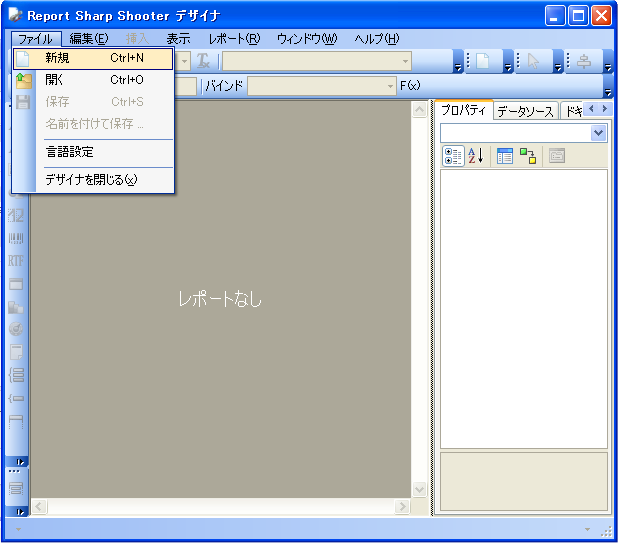Viewport: 618px width, 543px height.
Task: Switch to the プロパティ tab
Action: 464,110
